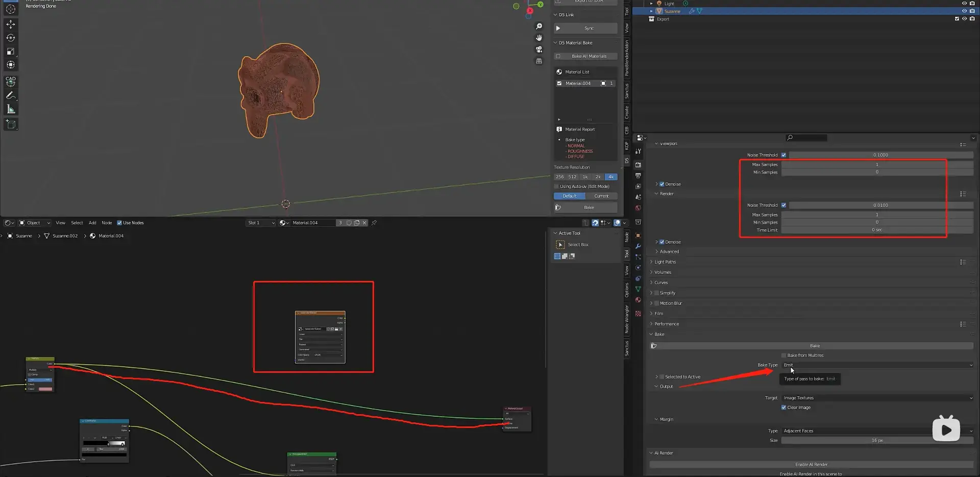Open the Target Image Textures dropdown
980x477 pixels.
877,398
